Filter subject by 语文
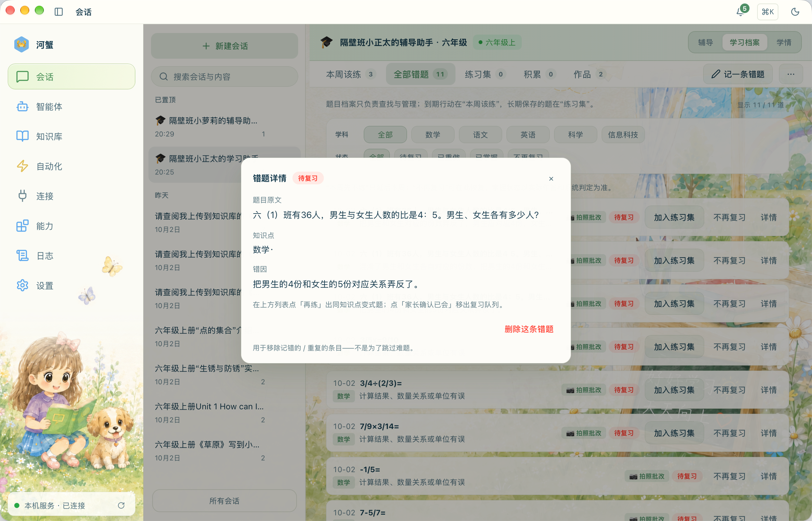The width and height of the screenshot is (812, 521). 480,135
